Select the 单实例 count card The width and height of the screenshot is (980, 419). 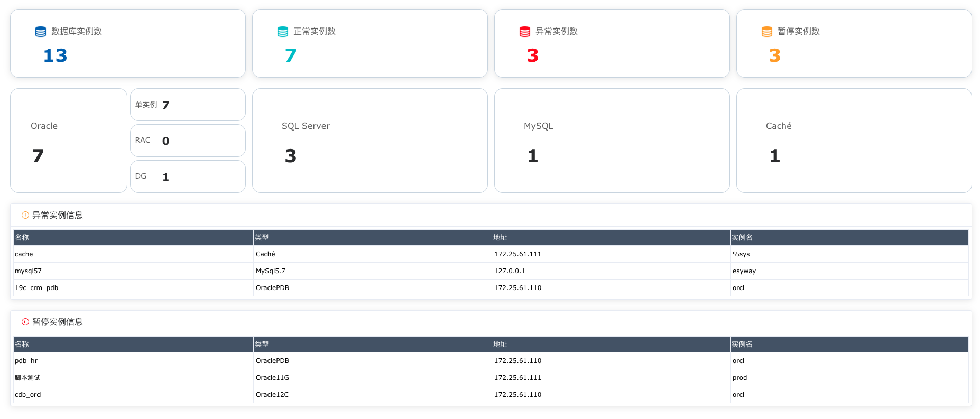(188, 105)
